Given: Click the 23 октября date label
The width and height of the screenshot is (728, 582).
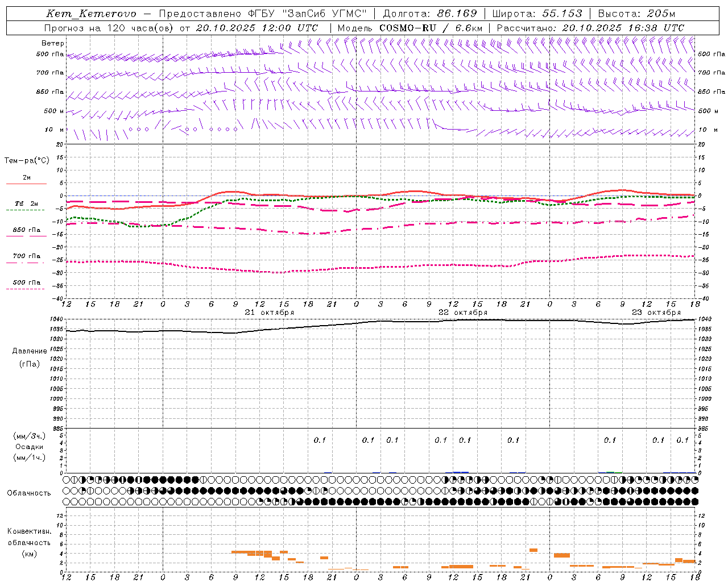Looking at the screenshot, I should tap(656, 313).
